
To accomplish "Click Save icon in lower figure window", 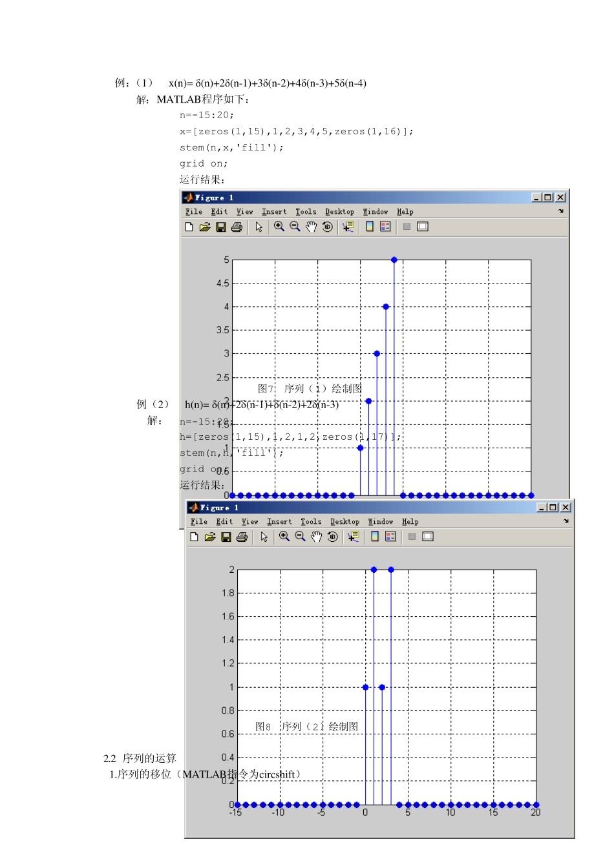I will pyautogui.click(x=226, y=537).
